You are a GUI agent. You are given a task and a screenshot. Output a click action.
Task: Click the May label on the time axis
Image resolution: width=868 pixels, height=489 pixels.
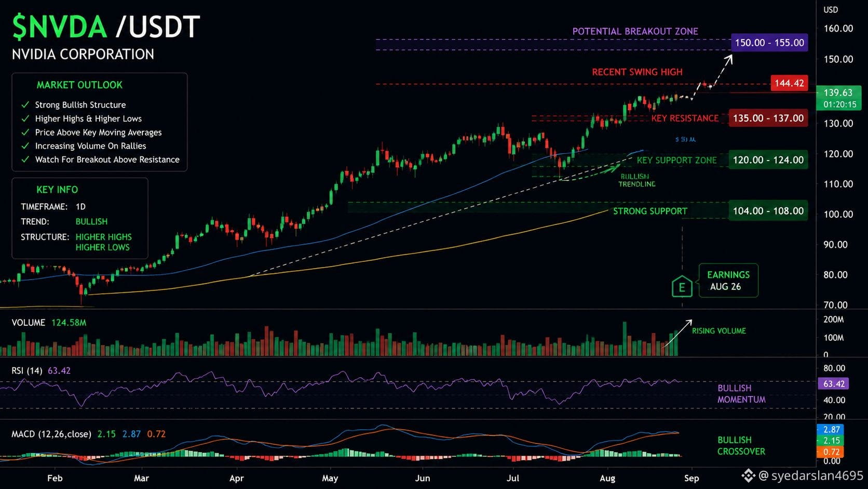click(x=330, y=478)
